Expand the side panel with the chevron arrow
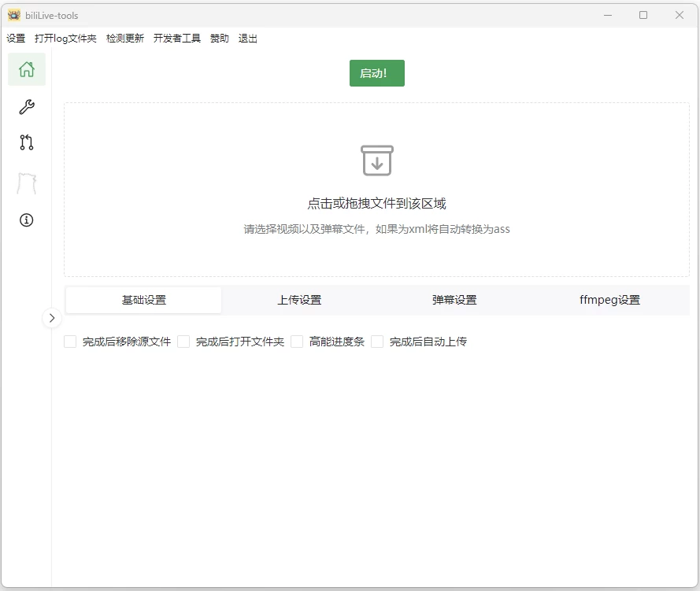The image size is (700, 591). click(x=52, y=318)
